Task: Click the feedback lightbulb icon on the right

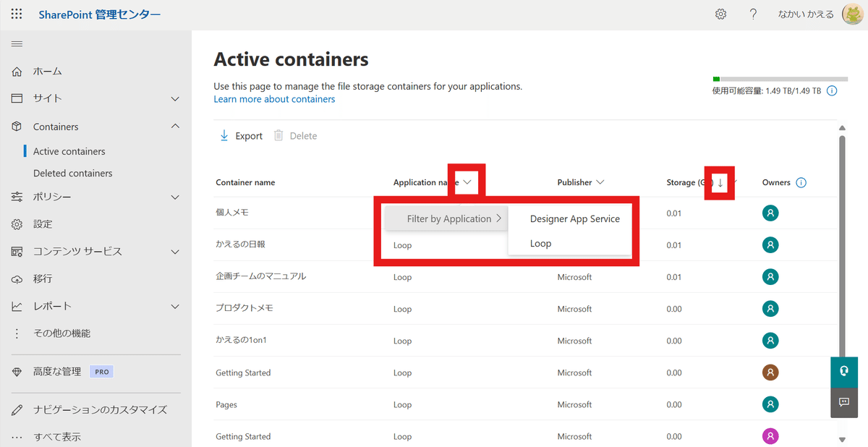Action: (x=843, y=371)
